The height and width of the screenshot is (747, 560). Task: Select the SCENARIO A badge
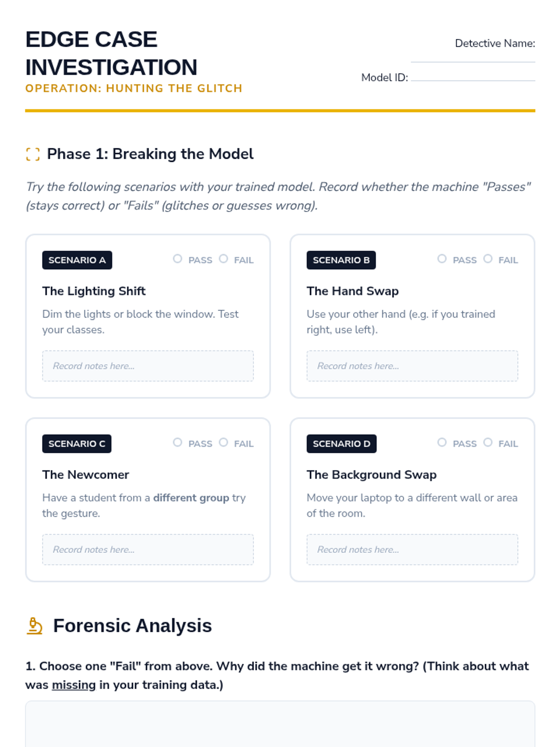77,260
